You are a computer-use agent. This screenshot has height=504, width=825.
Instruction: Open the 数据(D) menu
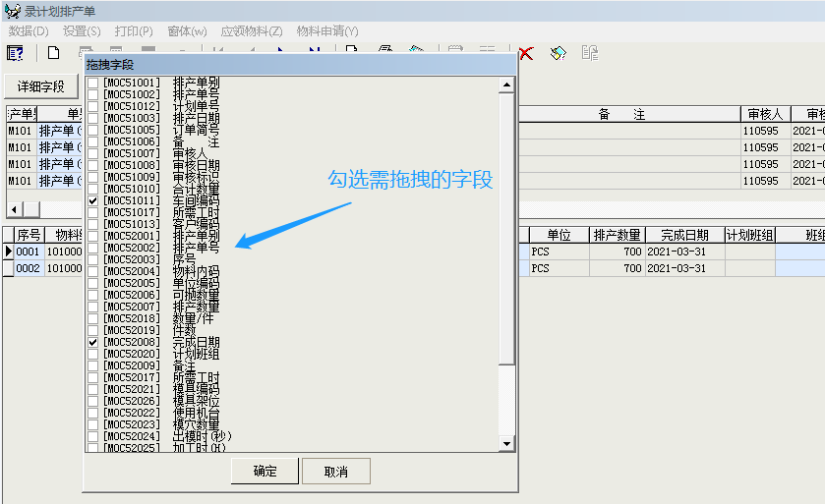[x=29, y=31]
